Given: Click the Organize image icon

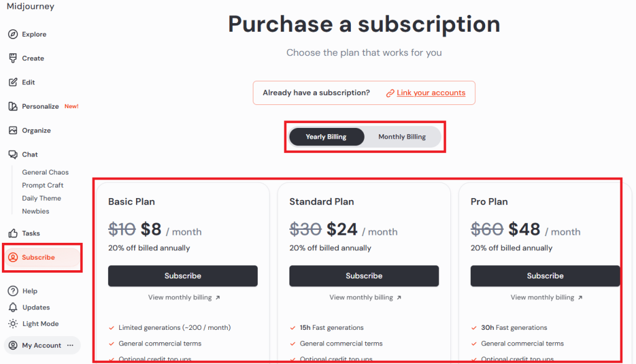Looking at the screenshot, I should coord(13,130).
